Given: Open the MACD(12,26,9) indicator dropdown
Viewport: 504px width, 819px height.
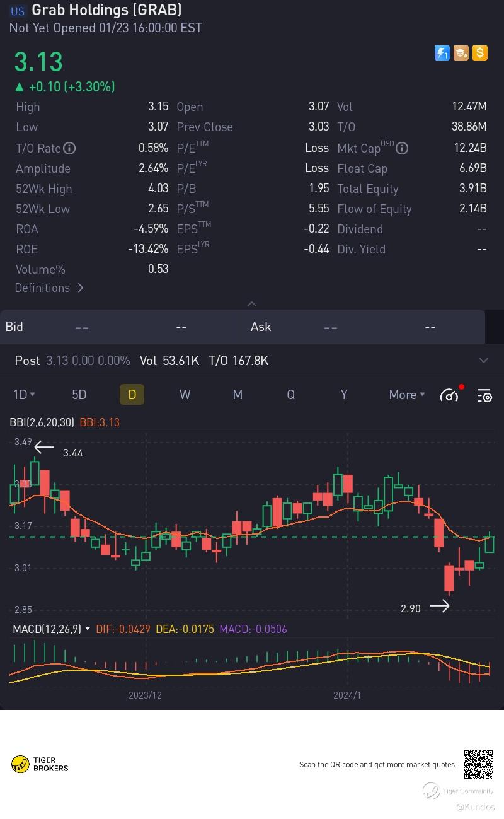Looking at the screenshot, I should [x=51, y=629].
